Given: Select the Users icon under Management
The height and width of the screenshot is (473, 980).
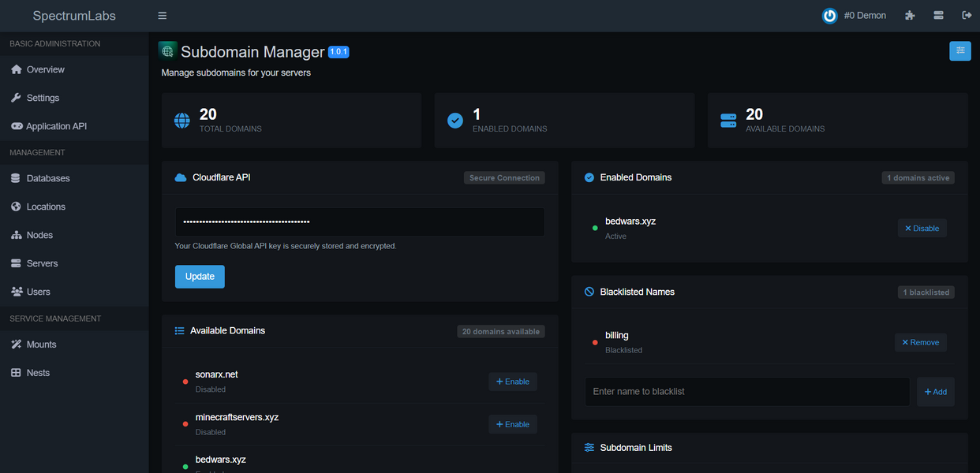Looking at the screenshot, I should click(17, 292).
